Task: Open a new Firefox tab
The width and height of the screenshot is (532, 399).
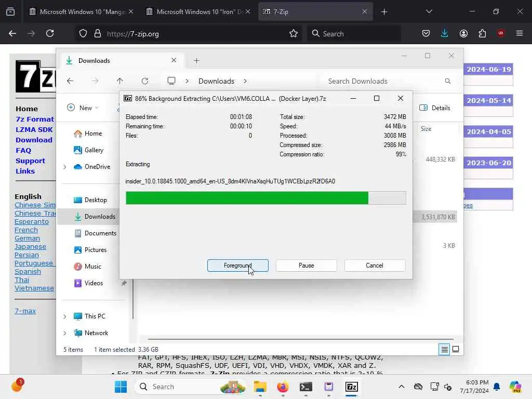Action: coord(384,12)
